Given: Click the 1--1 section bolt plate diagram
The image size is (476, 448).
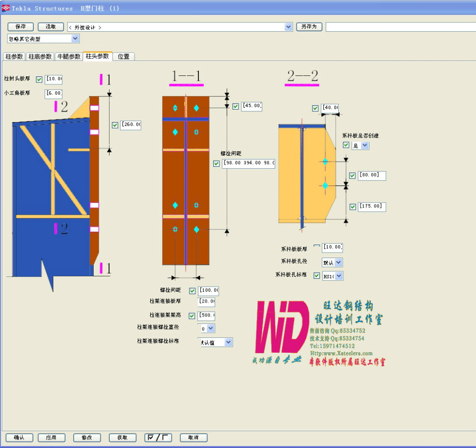Looking at the screenshot, I should [186, 181].
